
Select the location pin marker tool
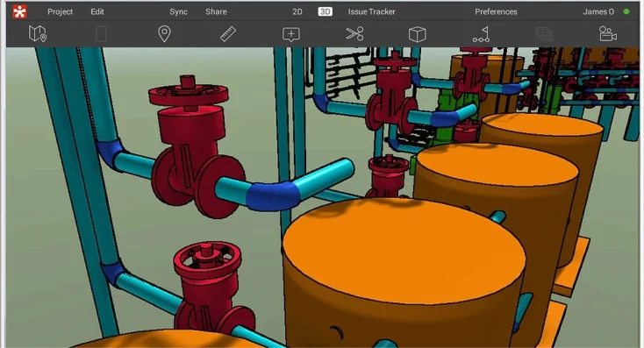(164, 33)
